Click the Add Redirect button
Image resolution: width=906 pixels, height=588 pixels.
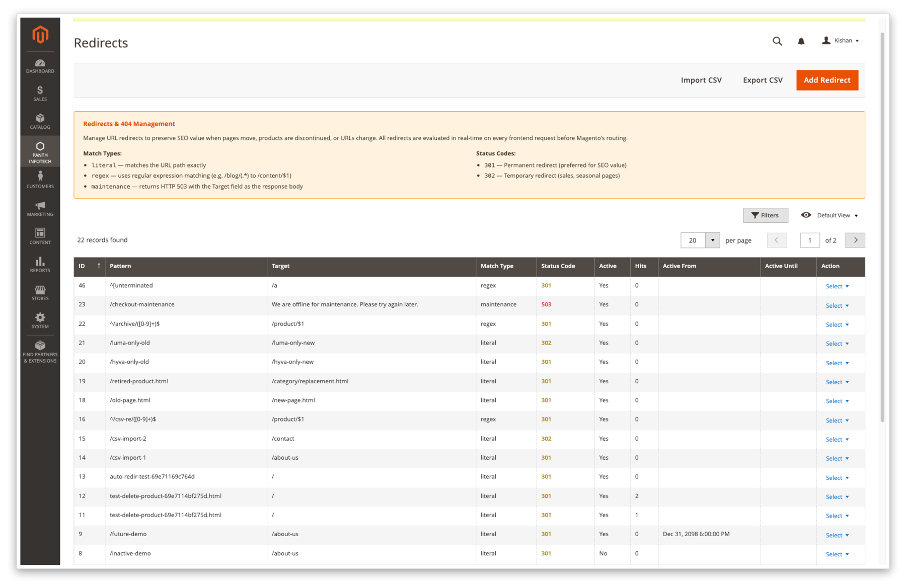click(827, 80)
